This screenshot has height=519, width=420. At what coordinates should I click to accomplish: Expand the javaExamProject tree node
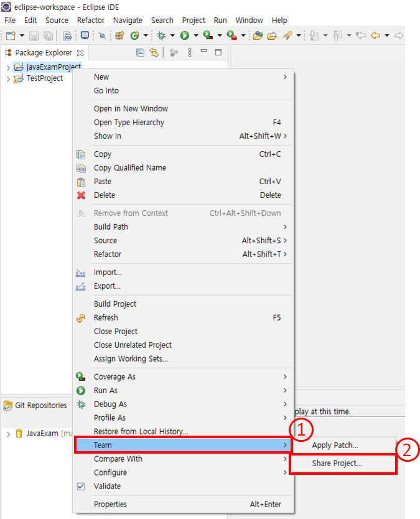point(8,68)
